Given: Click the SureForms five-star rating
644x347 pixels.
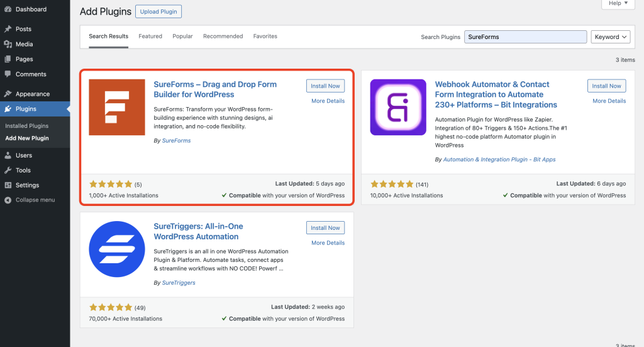Looking at the screenshot, I should coord(111,184).
